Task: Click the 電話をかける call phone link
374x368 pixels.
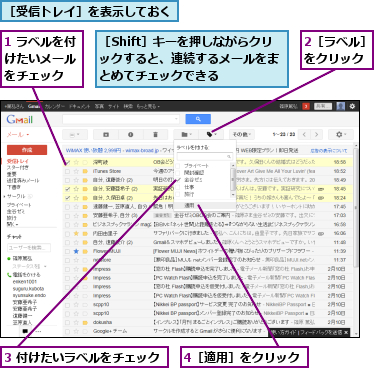Action: coord(24,275)
